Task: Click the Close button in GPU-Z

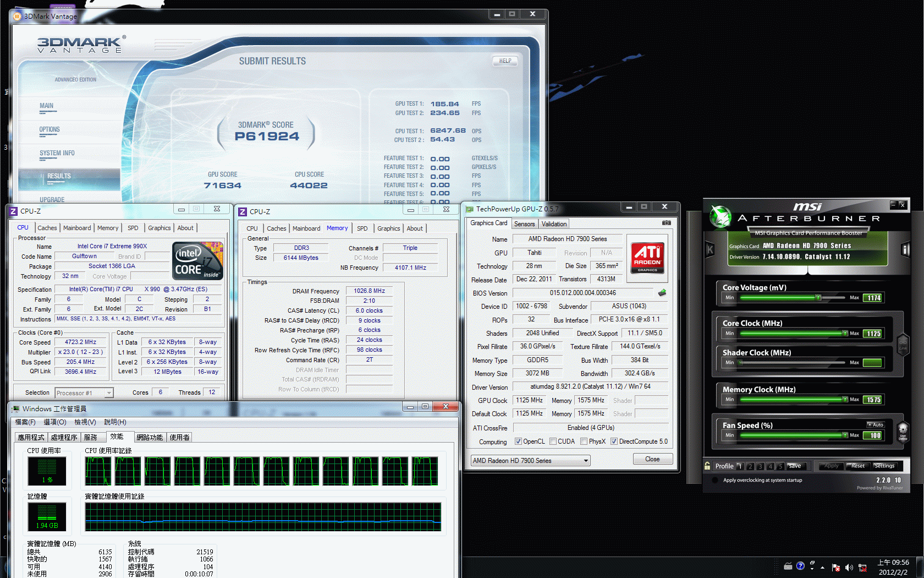Action: coord(652,459)
